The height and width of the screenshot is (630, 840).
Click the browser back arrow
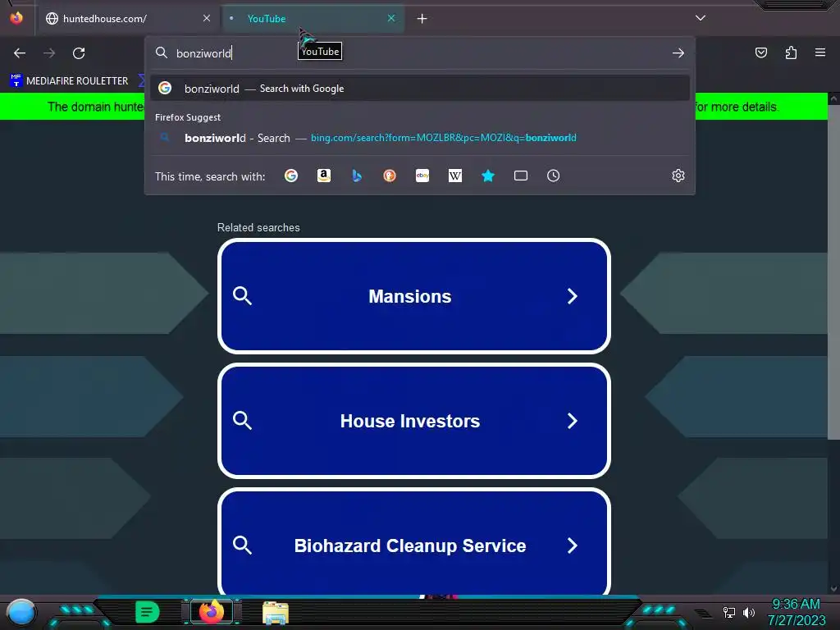click(20, 53)
